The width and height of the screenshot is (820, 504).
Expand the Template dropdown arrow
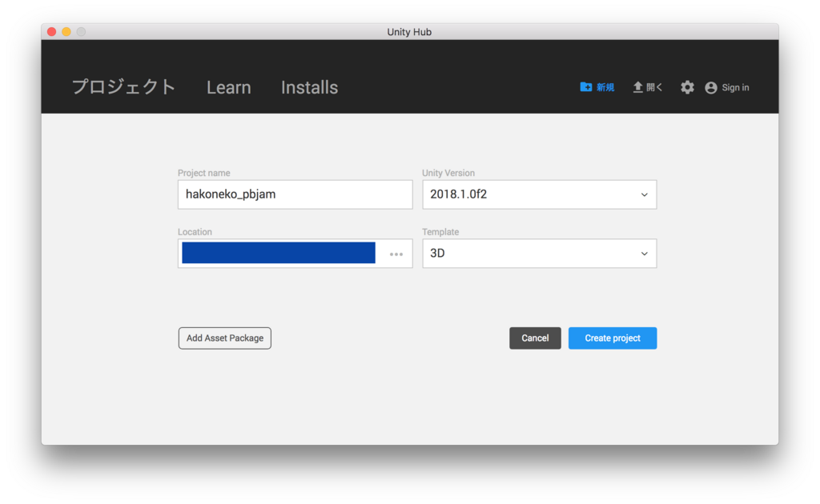point(645,254)
